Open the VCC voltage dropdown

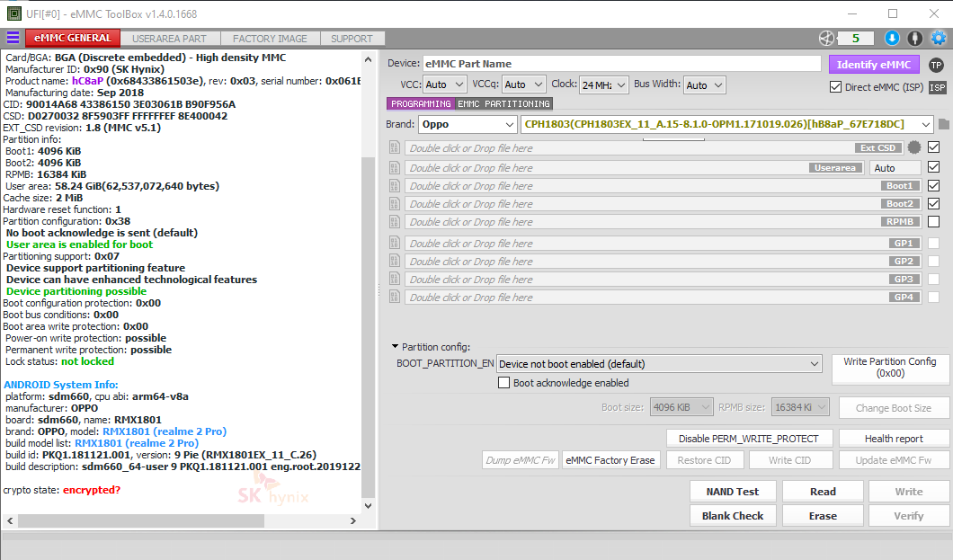tap(444, 85)
